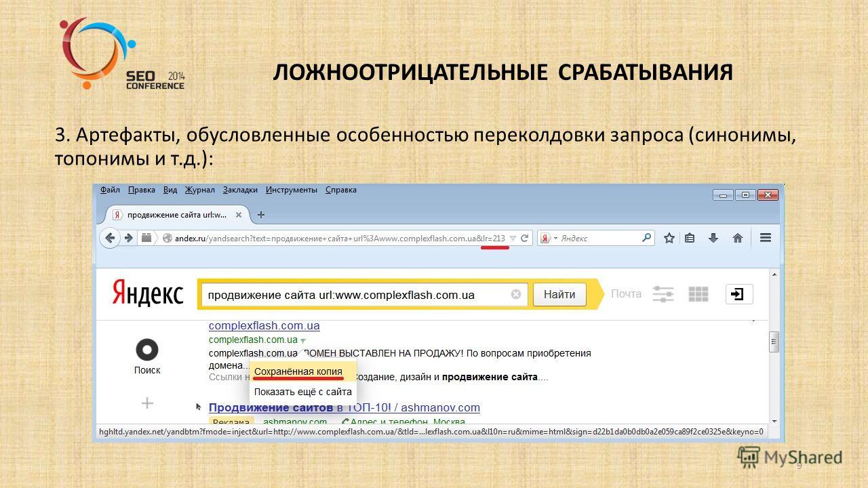Screen dimensions: 868x488
Task: Open the Вид menu
Action: point(170,190)
